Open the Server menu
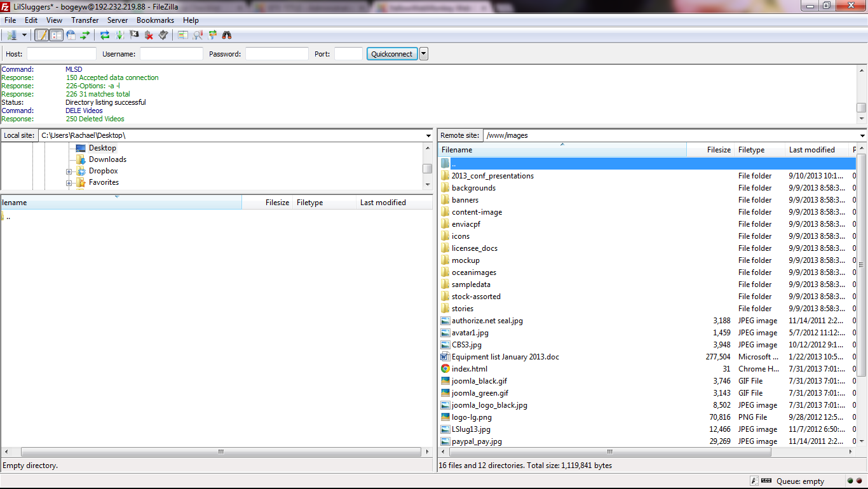Image resolution: width=868 pixels, height=489 pixels. pos(118,20)
